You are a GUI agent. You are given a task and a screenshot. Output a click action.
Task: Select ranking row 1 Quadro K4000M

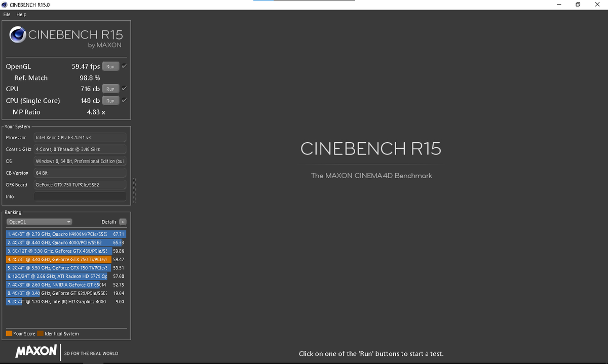pos(66,234)
